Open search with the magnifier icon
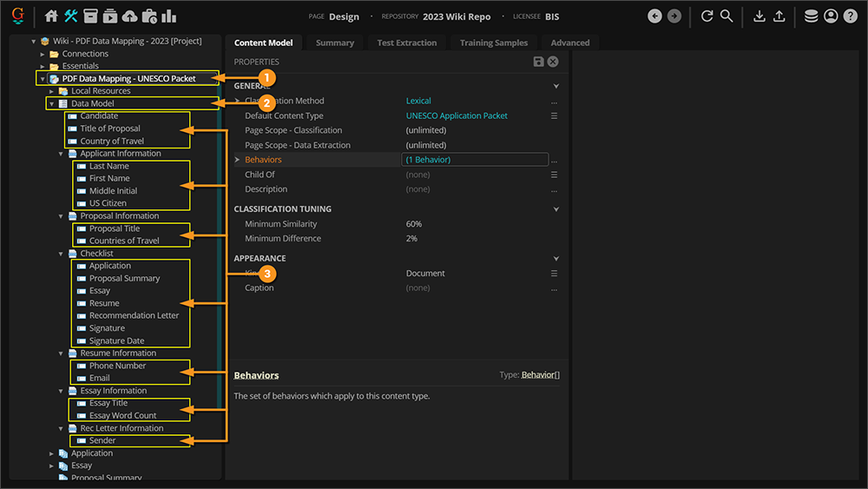This screenshot has width=868, height=489. [727, 17]
